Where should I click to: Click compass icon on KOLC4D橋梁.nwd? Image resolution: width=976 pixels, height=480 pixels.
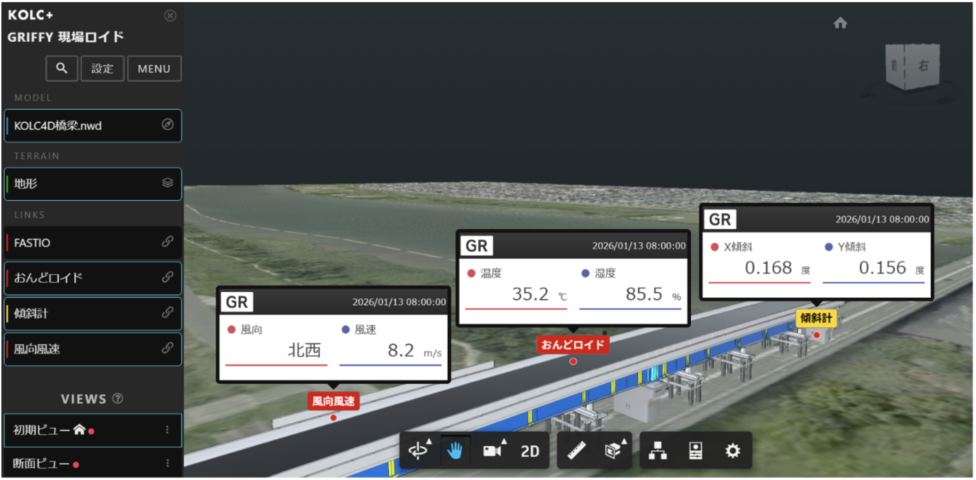pyautogui.click(x=168, y=126)
